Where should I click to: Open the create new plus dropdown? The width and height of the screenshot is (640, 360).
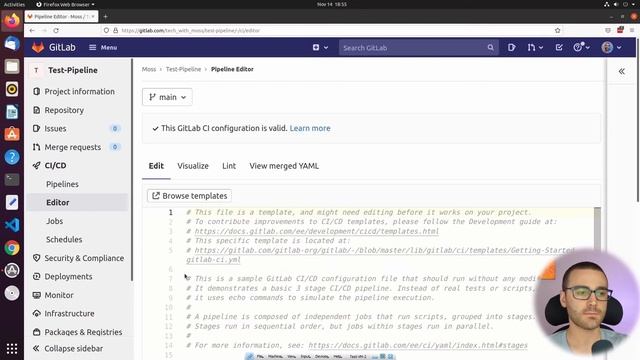tap(320, 47)
